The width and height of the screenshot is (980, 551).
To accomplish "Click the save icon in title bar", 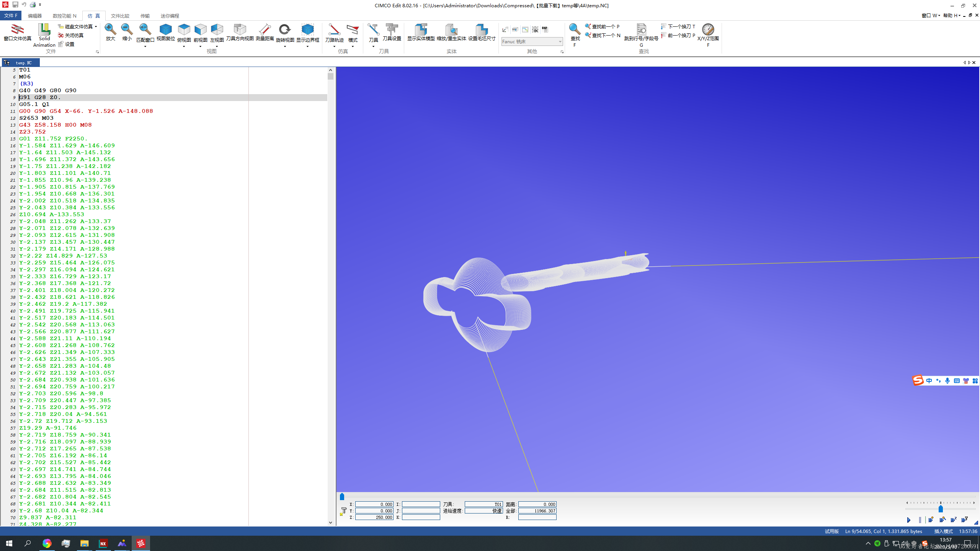I will tap(15, 5).
